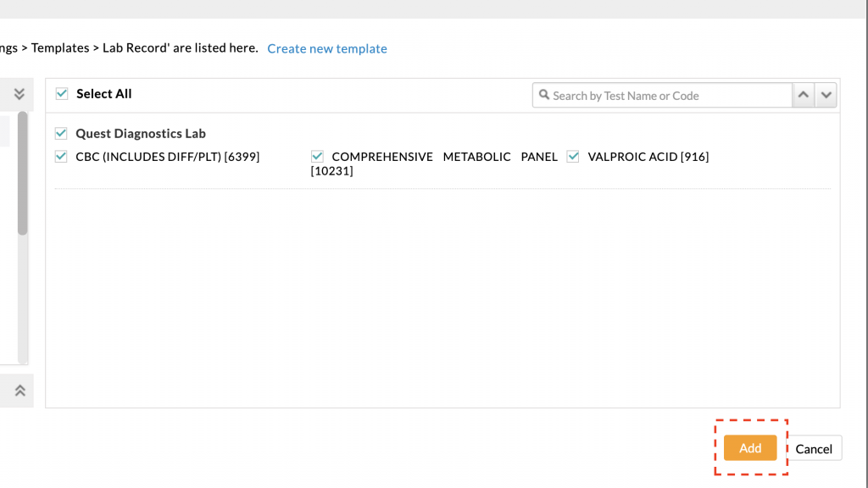
Task: Jump to previous search match with up arrow
Action: (804, 96)
